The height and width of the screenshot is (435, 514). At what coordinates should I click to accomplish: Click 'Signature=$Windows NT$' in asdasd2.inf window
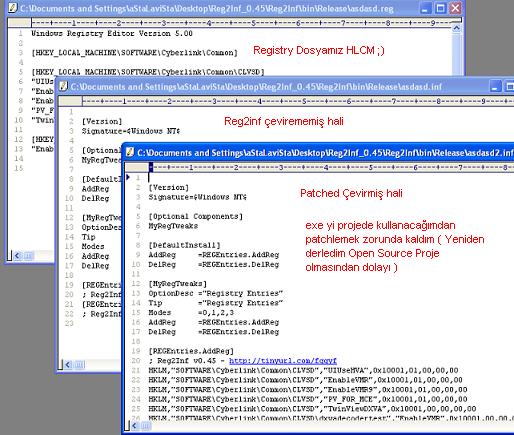pos(198,197)
